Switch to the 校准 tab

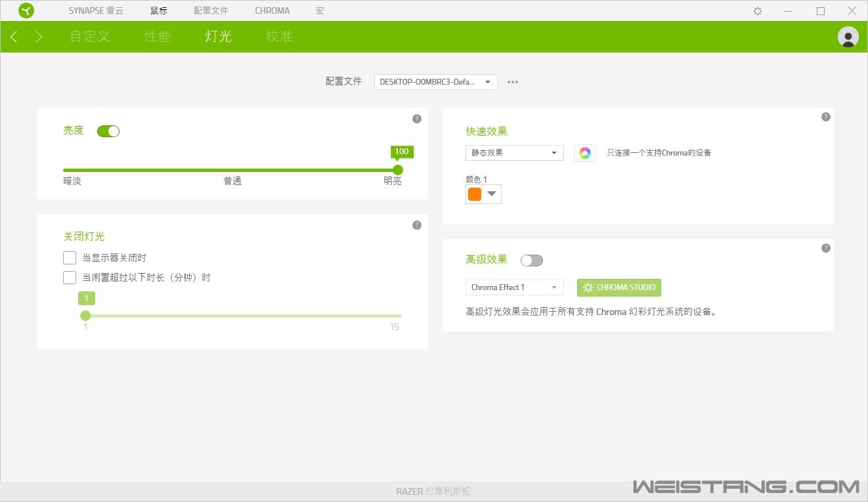point(279,37)
